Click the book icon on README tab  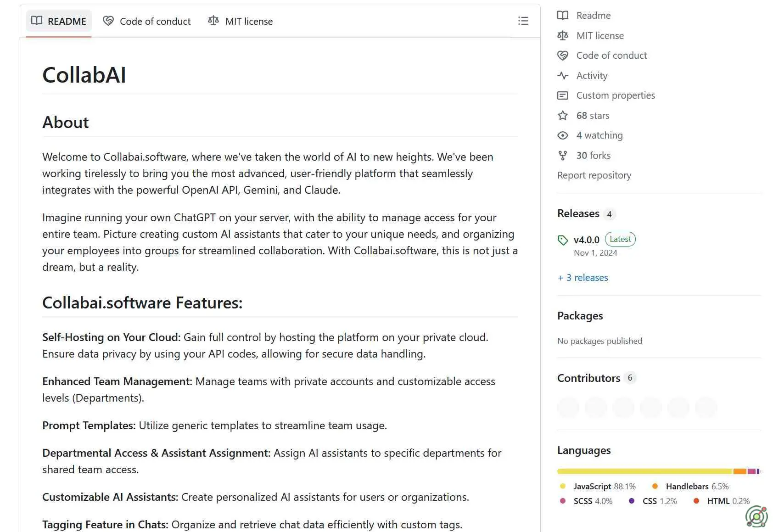[x=37, y=21]
